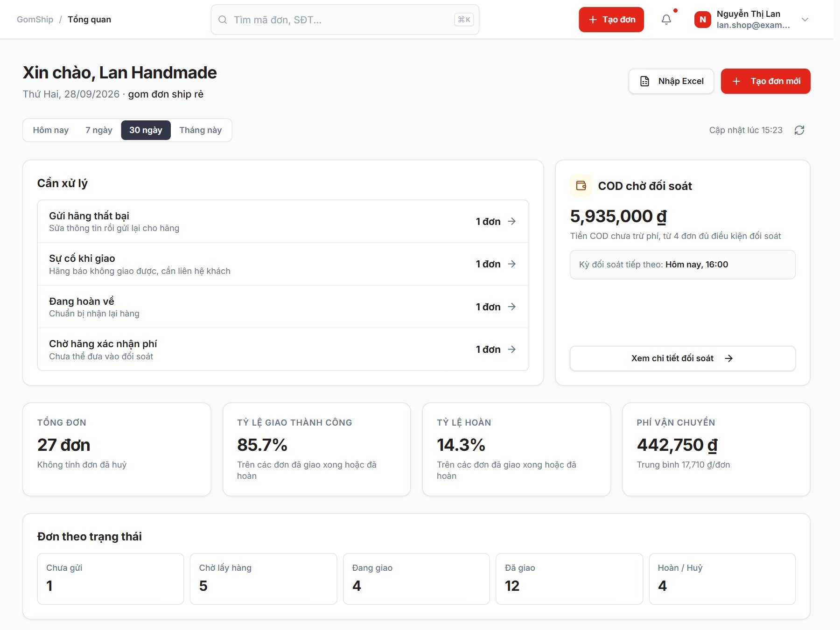This screenshot has width=840, height=630.
Task: Focus the order search field
Action: click(345, 20)
